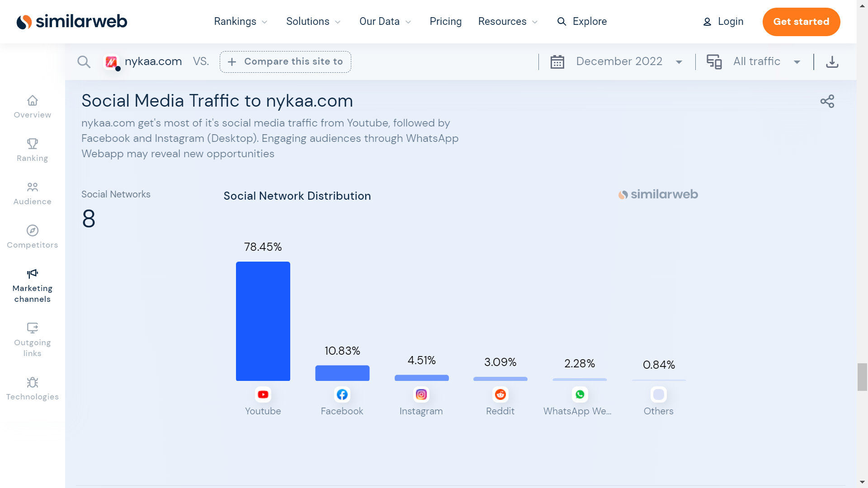Expand the Solutions dropdown

(313, 22)
